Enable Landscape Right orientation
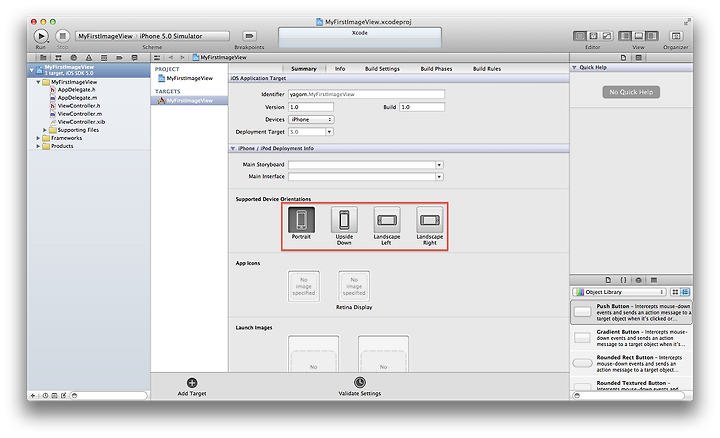The width and height of the screenshot is (720, 438). 429,220
